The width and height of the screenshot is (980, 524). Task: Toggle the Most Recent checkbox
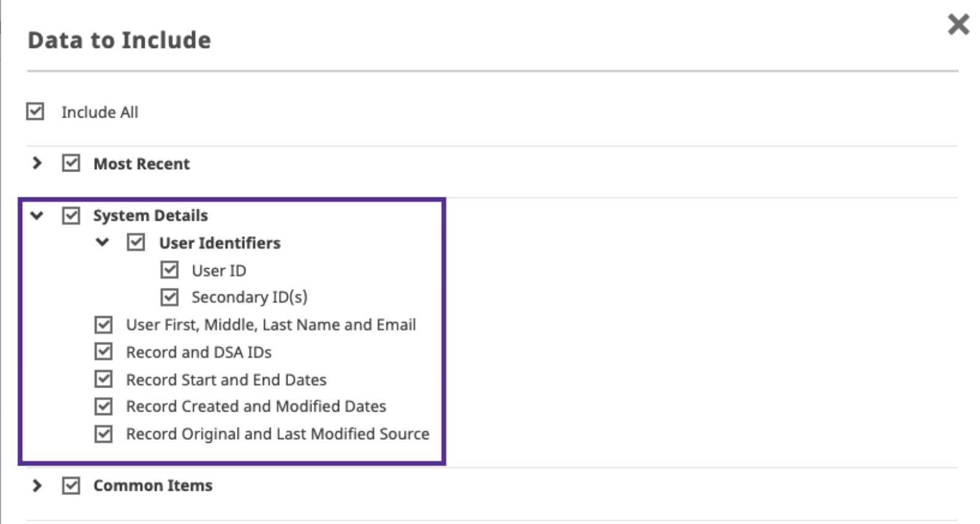pos(71,163)
